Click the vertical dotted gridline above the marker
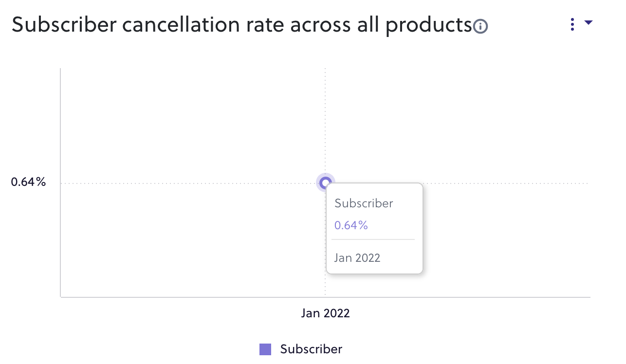This screenshot has width=626, height=364. [325, 122]
